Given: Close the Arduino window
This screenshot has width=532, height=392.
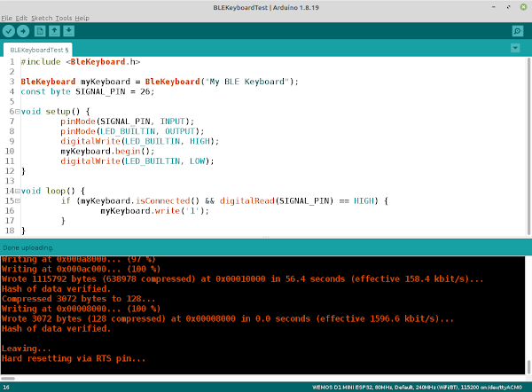Looking at the screenshot, I should tap(523, 7).
